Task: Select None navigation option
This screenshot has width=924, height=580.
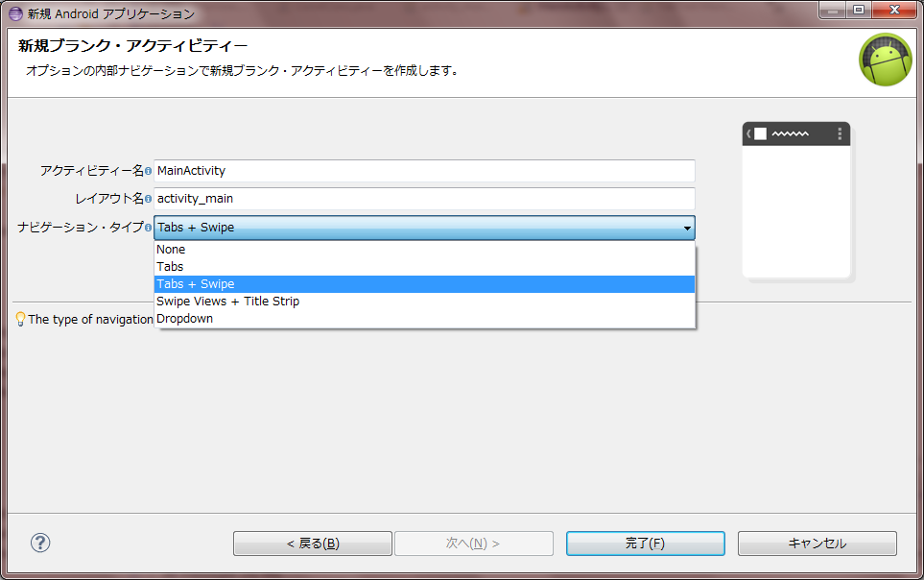Action: click(424, 250)
